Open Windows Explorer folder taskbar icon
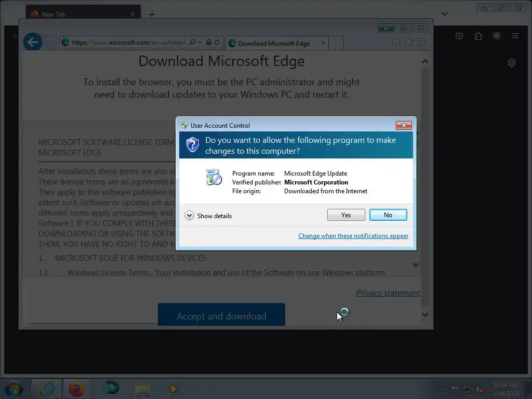Screen dimensions: 532x399 tap(143, 389)
